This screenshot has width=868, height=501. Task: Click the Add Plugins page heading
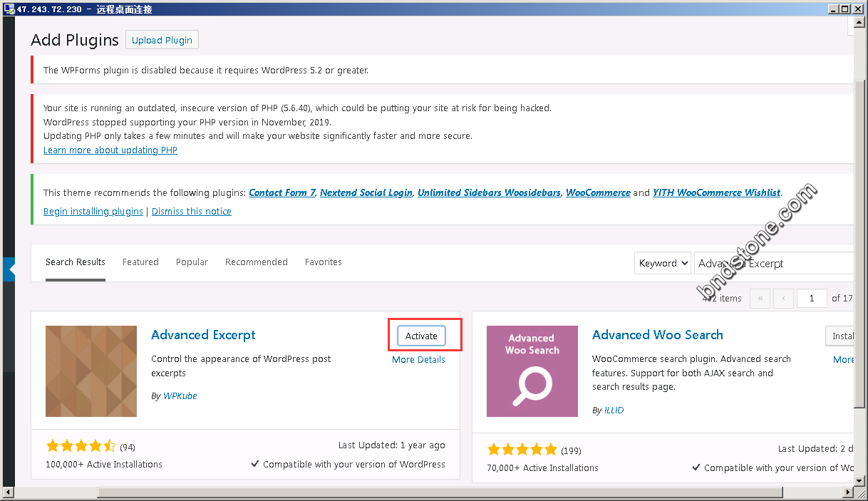click(75, 40)
